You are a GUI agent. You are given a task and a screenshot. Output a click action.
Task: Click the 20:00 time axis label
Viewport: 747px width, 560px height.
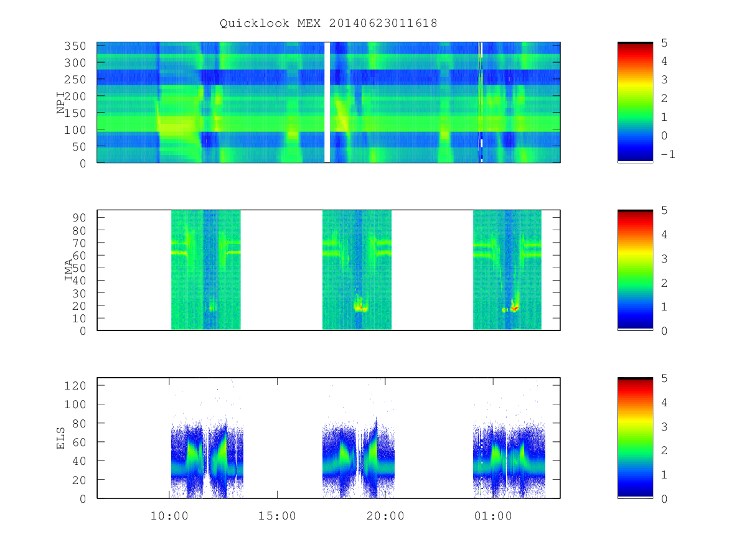385,516
